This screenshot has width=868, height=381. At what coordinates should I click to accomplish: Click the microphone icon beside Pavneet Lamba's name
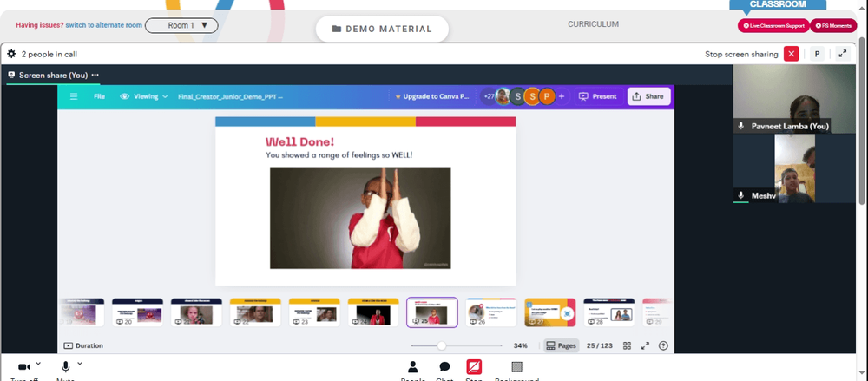click(741, 126)
